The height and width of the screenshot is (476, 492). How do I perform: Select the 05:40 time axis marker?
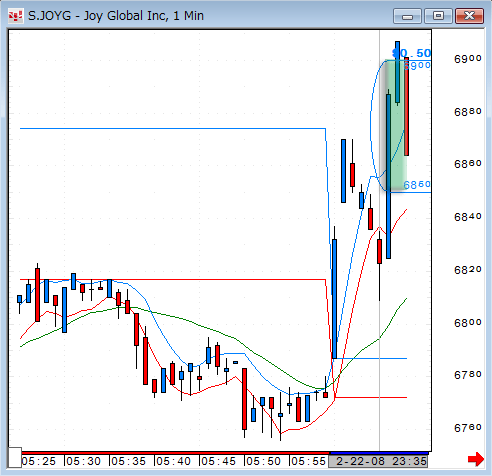(173, 461)
